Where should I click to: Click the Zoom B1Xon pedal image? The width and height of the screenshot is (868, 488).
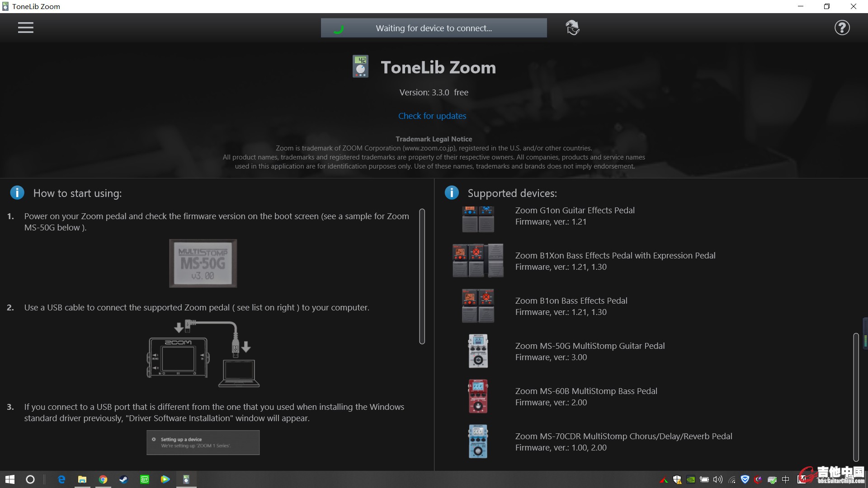(x=478, y=261)
